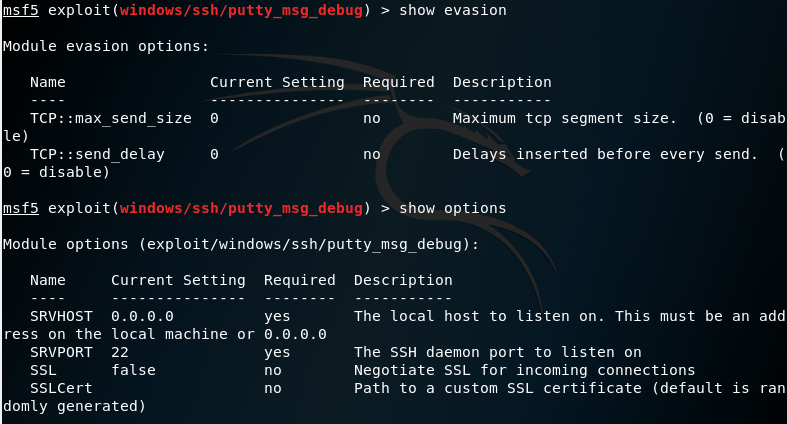Click Required 'yes' in the SRVPORT row
787x424 pixels.
[x=277, y=353]
